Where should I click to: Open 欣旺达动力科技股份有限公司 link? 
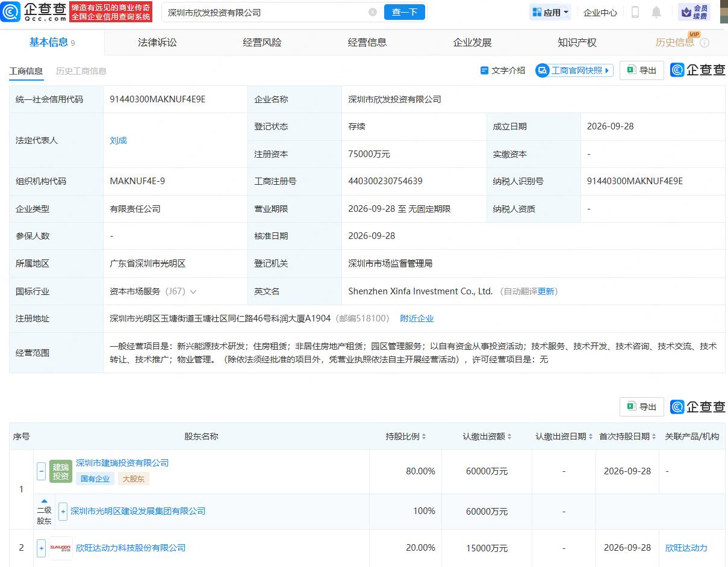click(x=131, y=548)
